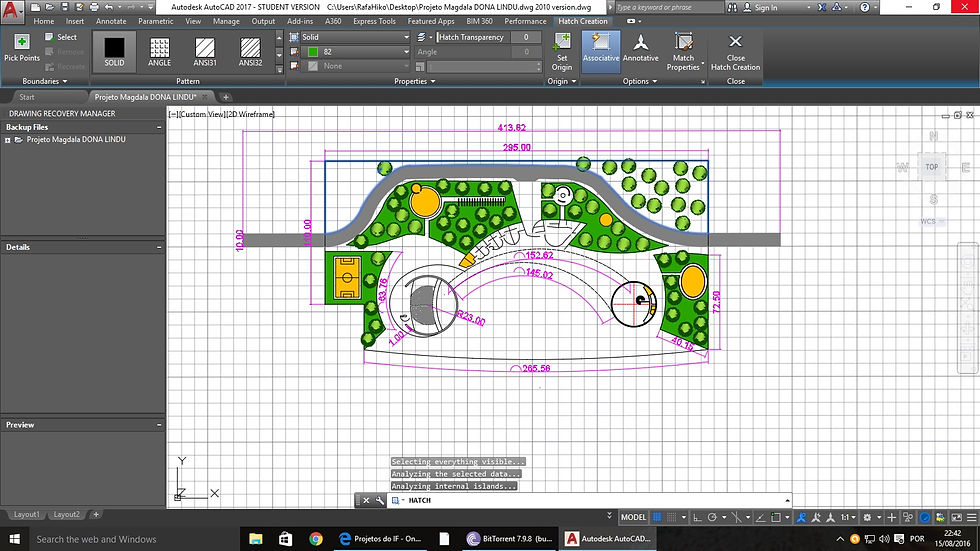Click Sign In button
This screenshot has height=551, width=980.
point(761,7)
